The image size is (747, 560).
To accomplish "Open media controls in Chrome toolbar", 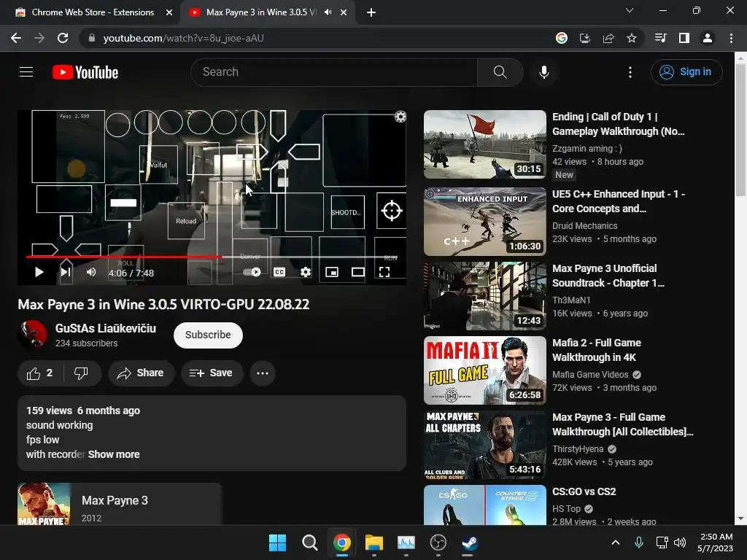I will pyautogui.click(x=660, y=38).
